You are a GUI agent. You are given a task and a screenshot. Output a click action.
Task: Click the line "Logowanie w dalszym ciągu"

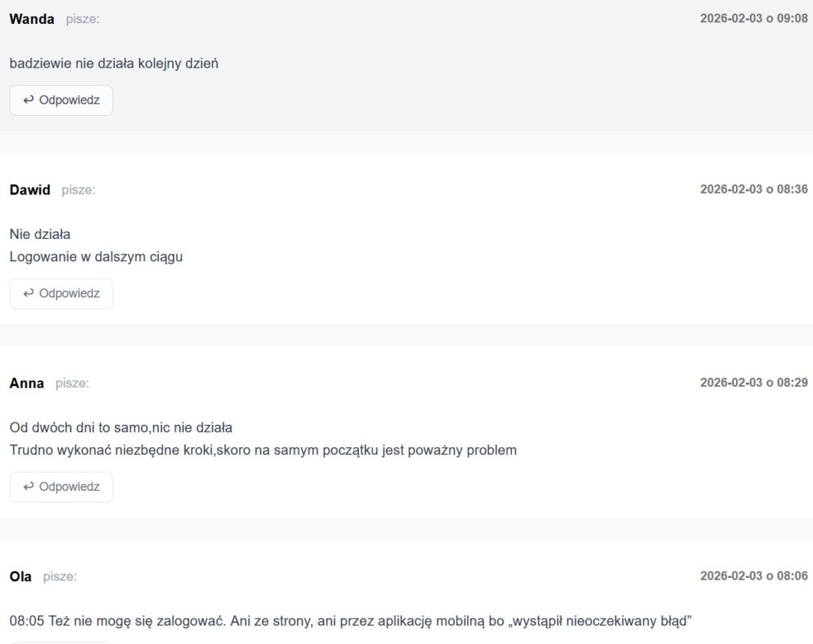click(x=96, y=256)
